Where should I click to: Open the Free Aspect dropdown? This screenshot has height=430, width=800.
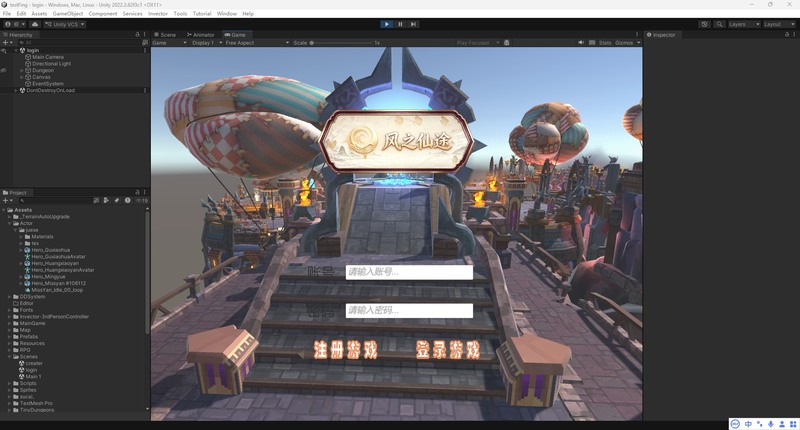click(257, 43)
